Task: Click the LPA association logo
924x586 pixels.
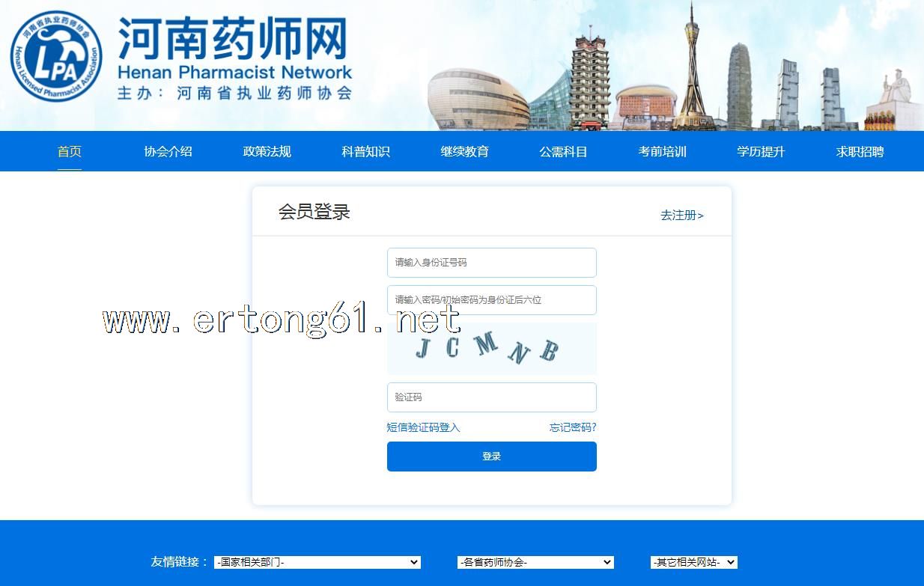Action: pos(56,57)
